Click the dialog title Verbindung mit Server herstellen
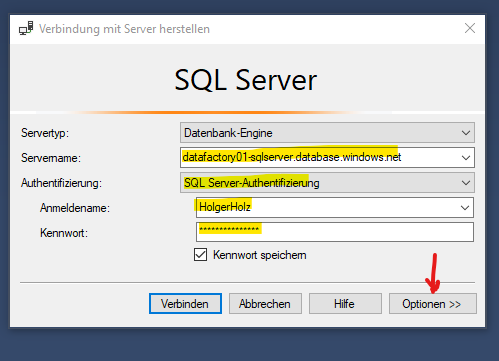 pos(124,29)
